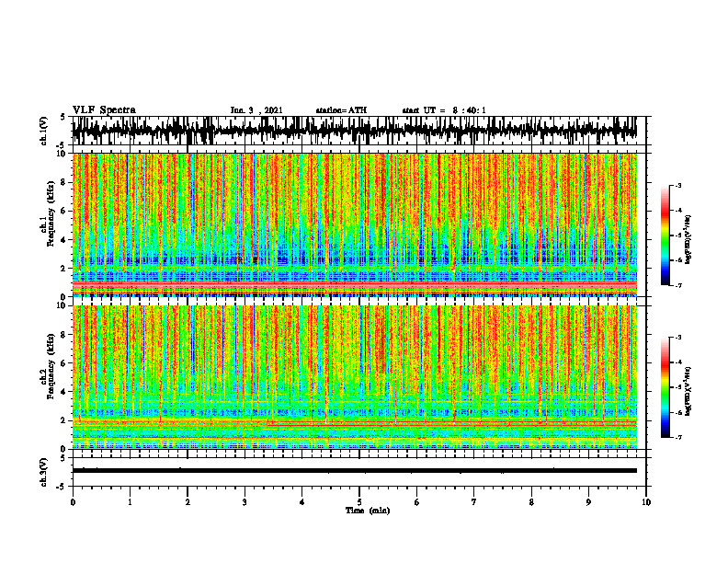Viewport: 728px width, 563px height.
Task: Click ch.1 frequency axis "8" tick label
Action: tap(64, 182)
